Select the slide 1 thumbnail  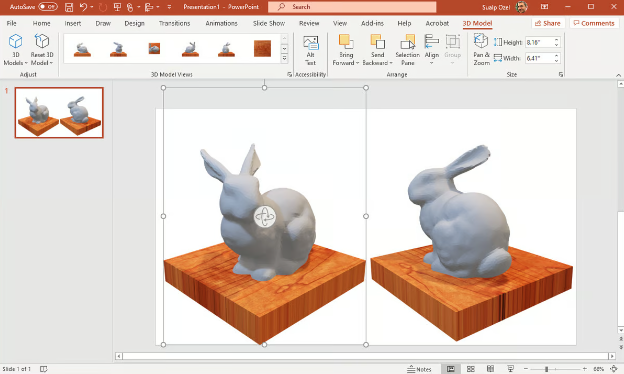pos(59,113)
